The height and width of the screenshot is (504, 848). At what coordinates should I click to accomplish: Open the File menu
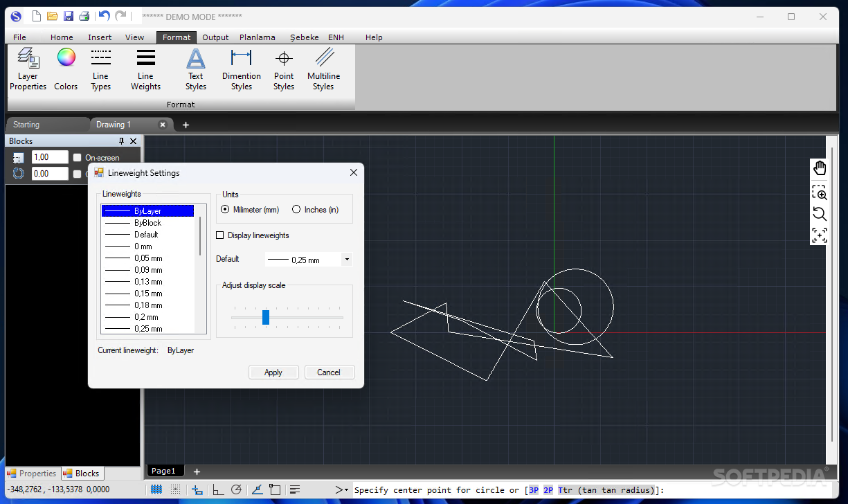[19, 37]
